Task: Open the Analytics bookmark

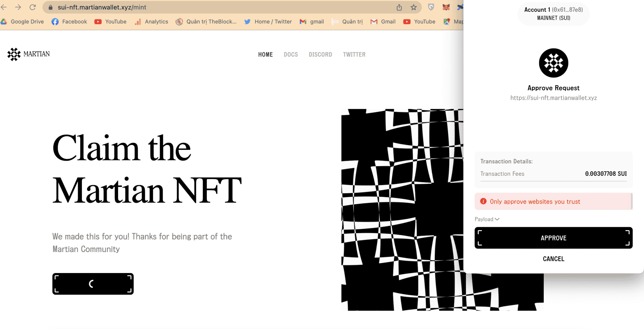Action: pyautogui.click(x=151, y=22)
